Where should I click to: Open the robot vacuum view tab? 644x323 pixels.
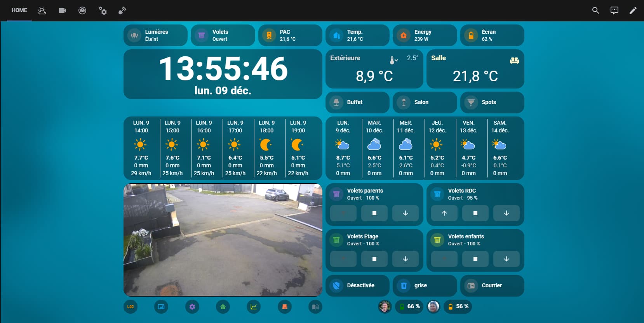pyautogui.click(x=82, y=10)
